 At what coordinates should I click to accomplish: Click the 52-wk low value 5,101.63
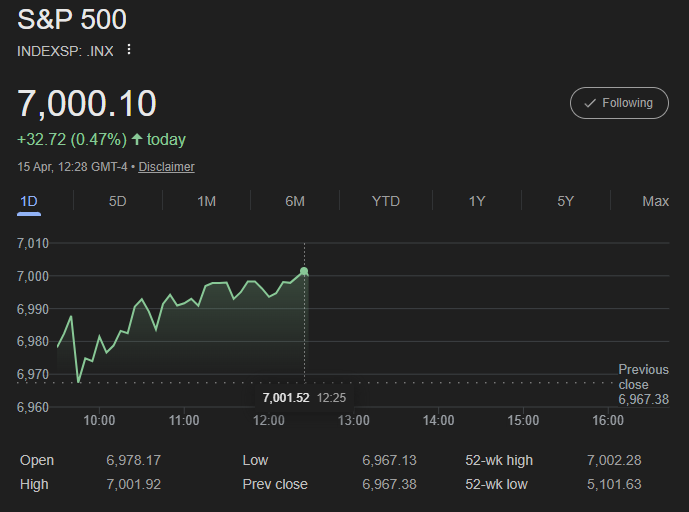point(614,484)
